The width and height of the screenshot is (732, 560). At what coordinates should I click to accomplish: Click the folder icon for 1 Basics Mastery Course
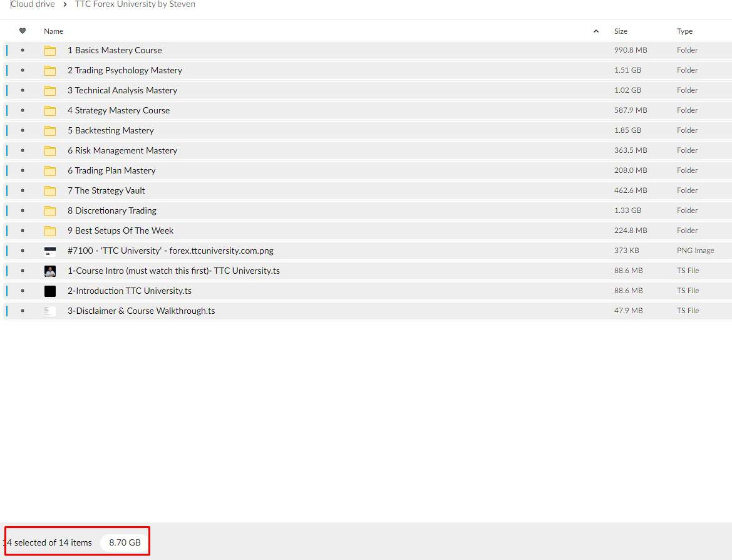[50, 51]
